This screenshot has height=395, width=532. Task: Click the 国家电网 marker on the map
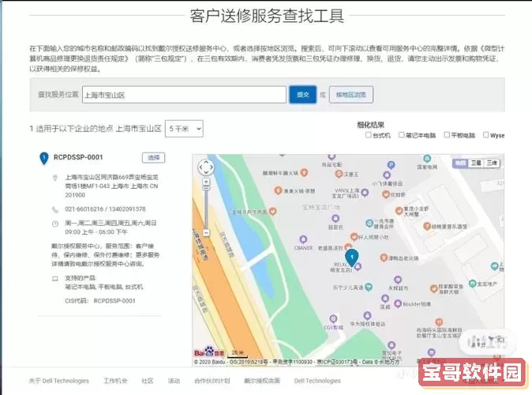pos(427,158)
